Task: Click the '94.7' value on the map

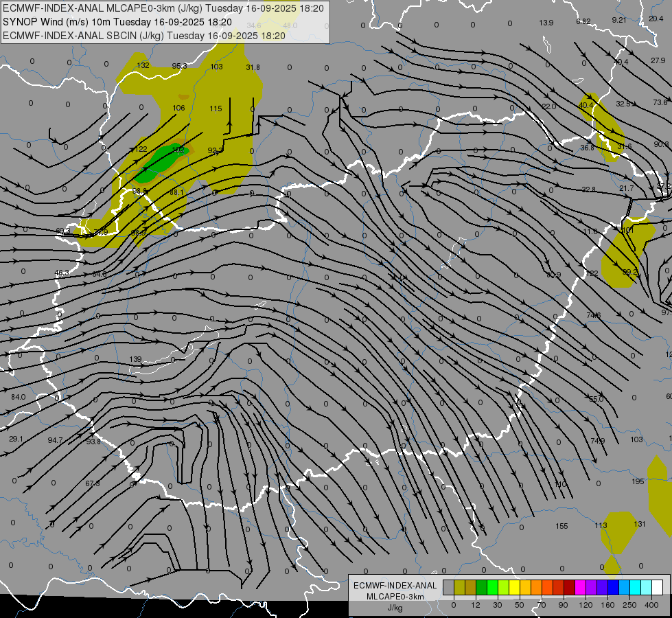Action: [55, 440]
